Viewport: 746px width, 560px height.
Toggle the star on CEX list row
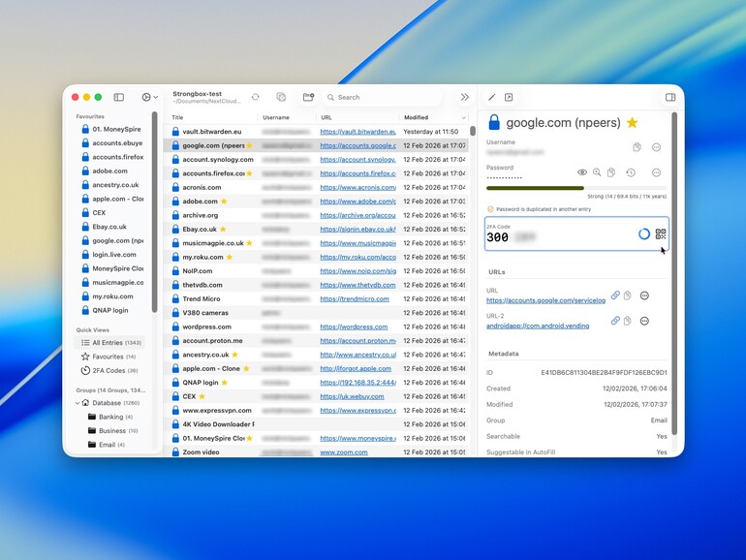[x=202, y=396]
